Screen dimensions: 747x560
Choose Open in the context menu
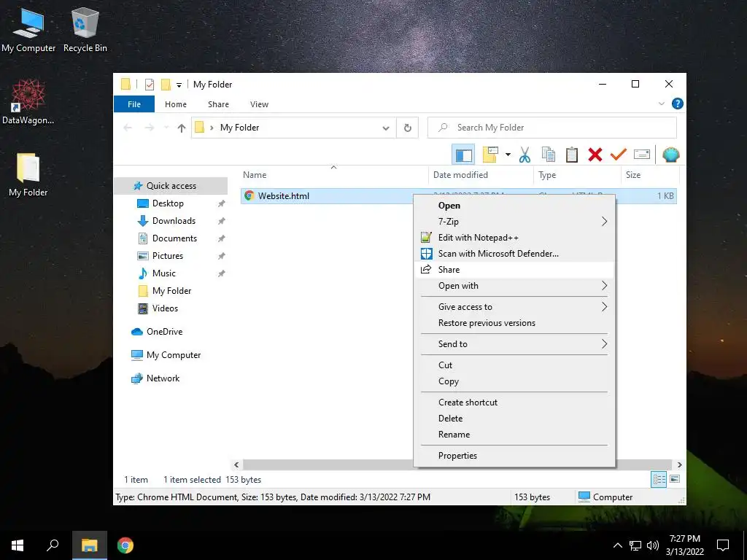tap(514, 205)
